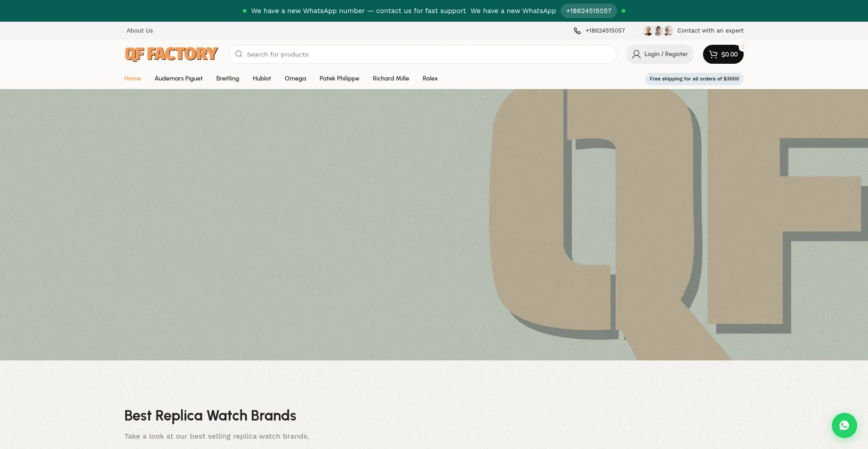Go to the Rolex category
The image size is (868, 449).
[x=430, y=79]
